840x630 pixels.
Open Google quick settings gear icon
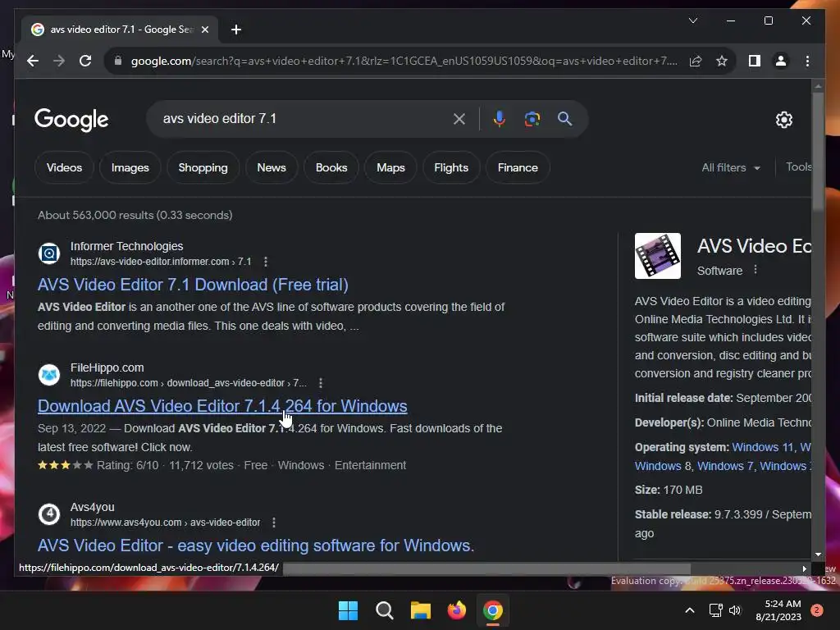tap(783, 120)
